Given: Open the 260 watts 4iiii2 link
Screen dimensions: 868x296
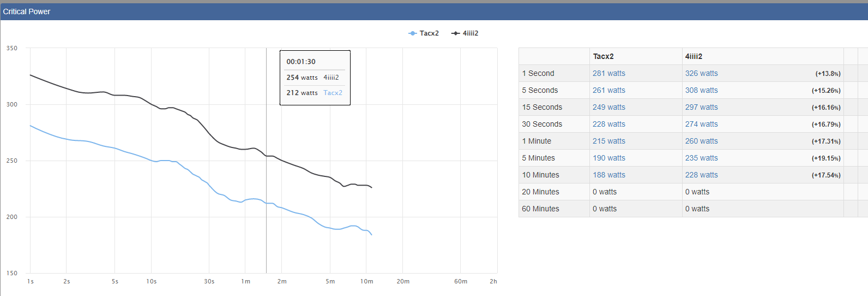Looking at the screenshot, I should pyautogui.click(x=701, y=141).
